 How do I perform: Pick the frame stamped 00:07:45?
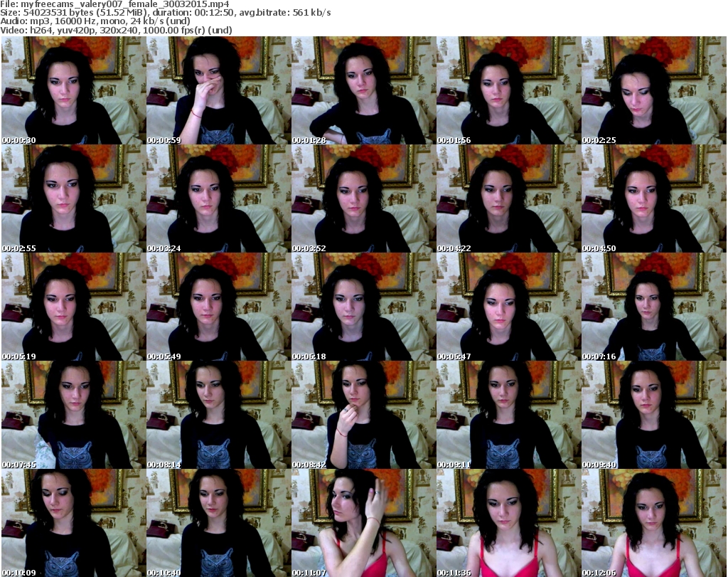pyautogui.click(x=73, y=415)
